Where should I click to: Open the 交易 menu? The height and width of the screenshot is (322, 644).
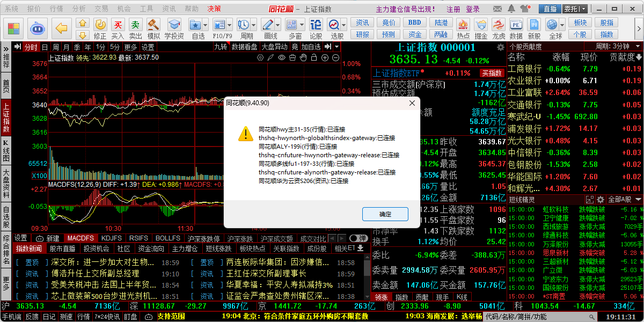(x=101, y=9)
